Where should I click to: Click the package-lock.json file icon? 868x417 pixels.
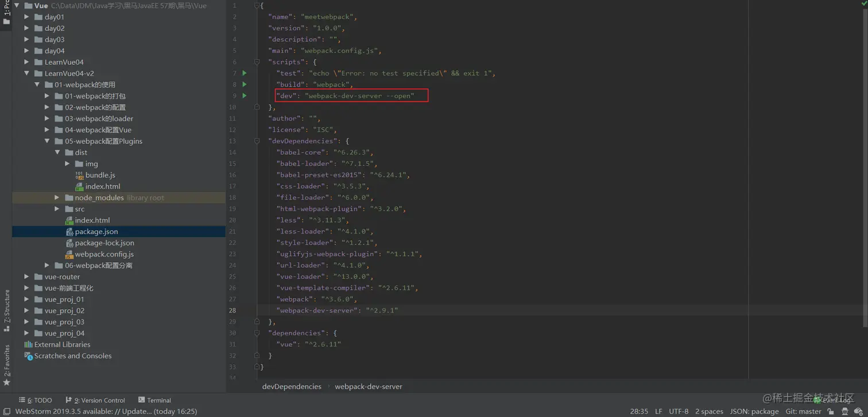69,243
